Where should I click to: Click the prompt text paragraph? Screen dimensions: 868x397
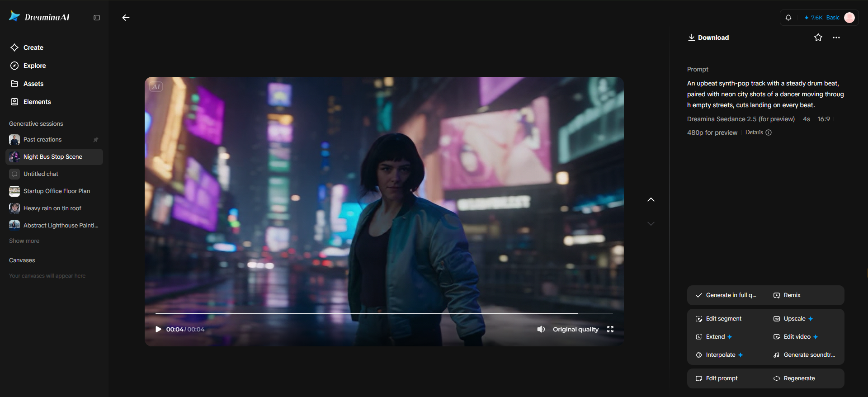(x=765, y=94)
